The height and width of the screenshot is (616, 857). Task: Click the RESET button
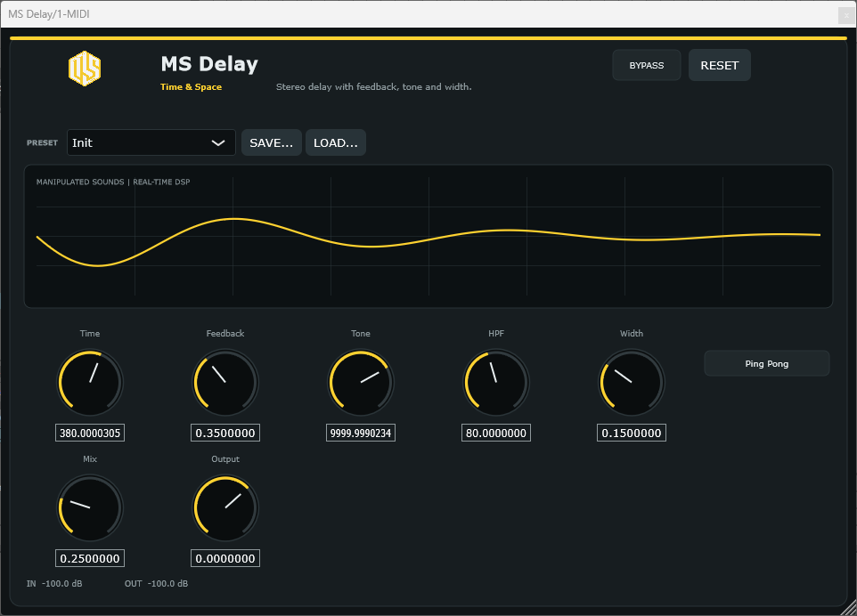click(x=719, y=65)
